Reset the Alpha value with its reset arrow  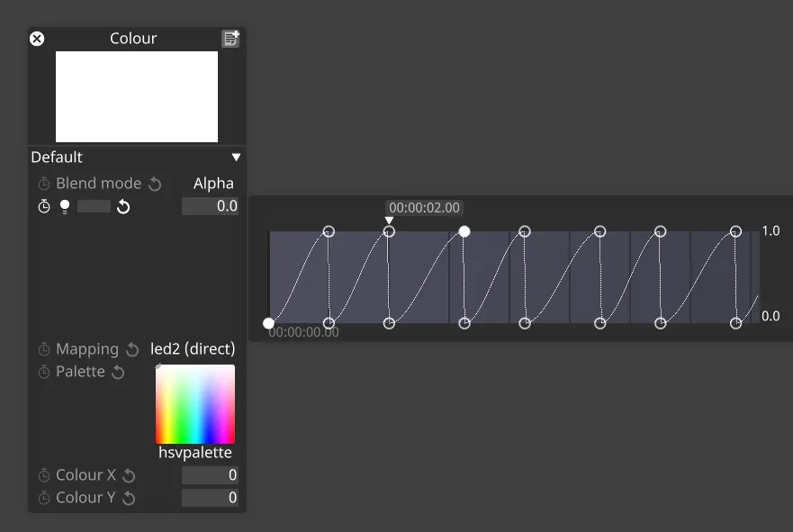click(x=122, y=206)
